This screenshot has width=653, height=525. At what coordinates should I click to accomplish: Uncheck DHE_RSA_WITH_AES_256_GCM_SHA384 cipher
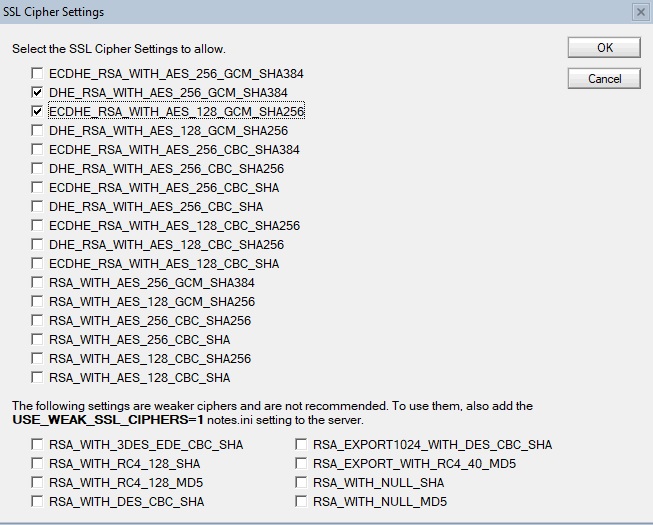(x=37, y=92)
